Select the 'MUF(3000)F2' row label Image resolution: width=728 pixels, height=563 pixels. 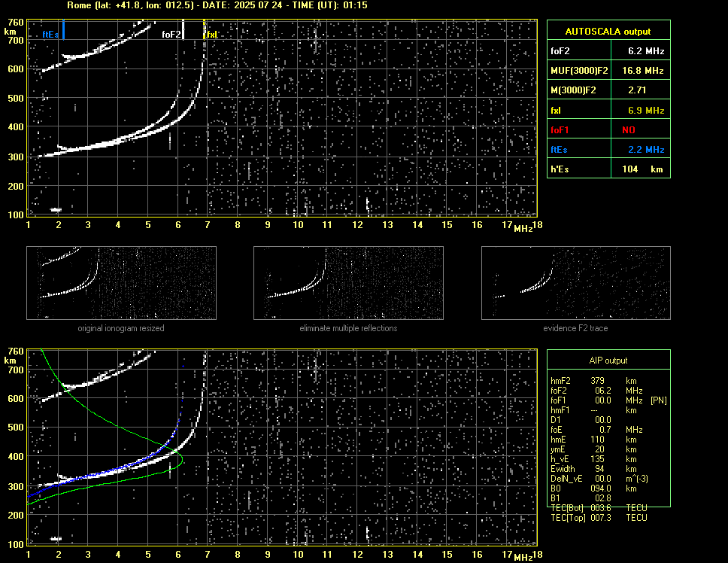pyautogui.click(x=579, y=71)
